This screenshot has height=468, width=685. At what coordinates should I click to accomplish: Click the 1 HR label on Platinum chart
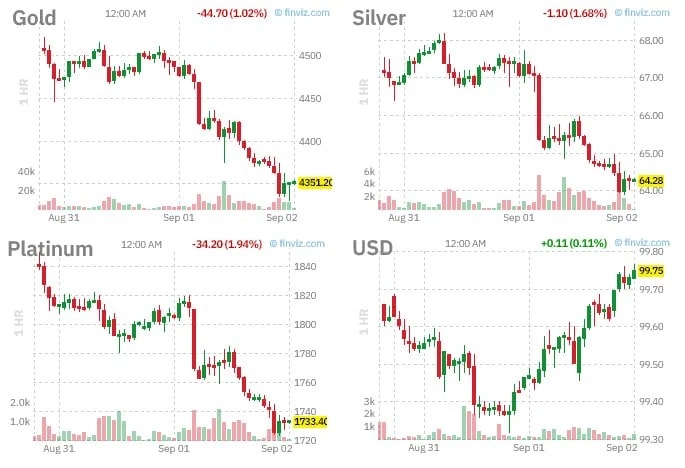tap(18, 322)
